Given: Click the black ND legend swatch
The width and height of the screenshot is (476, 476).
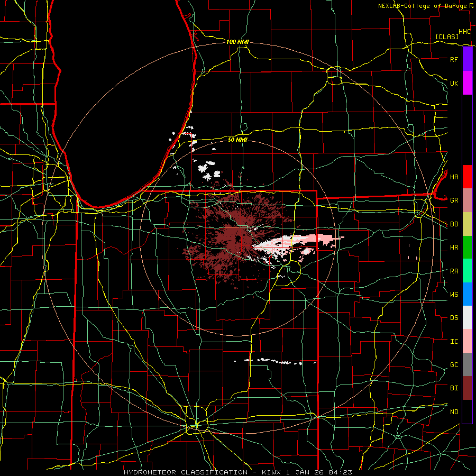Looking at the screenshot, I should [x=467, y=411].
